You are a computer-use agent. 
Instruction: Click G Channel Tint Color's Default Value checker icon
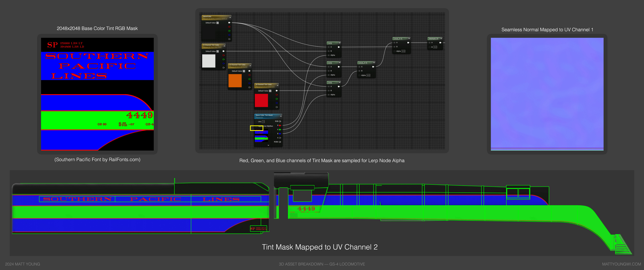244,71
